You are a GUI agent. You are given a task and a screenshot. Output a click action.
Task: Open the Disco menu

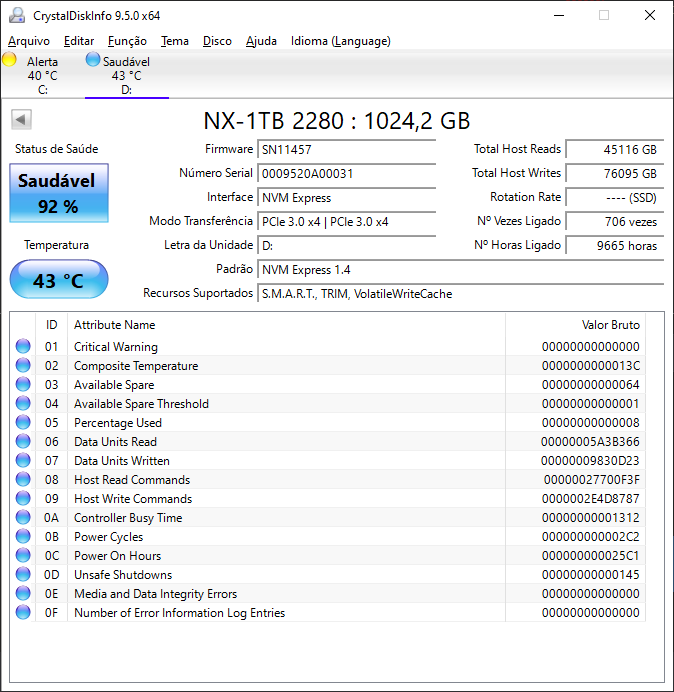coord(217,41)
